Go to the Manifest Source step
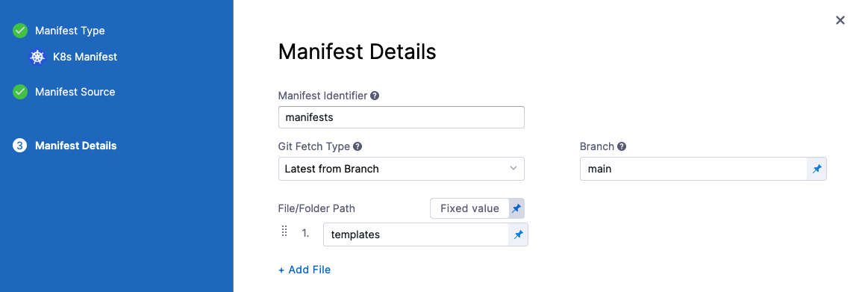This screenshot has height=292, width=868. pyautogui.click(x=75, y=92)
